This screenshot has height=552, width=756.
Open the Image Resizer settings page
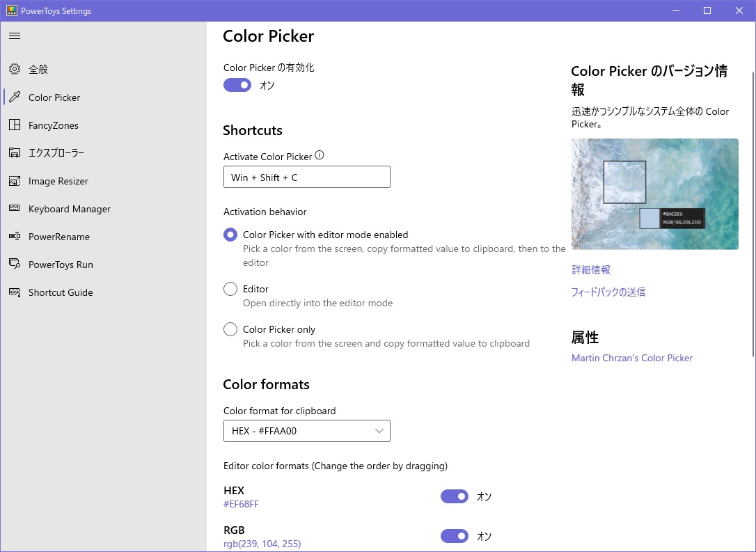coord(103,181)
